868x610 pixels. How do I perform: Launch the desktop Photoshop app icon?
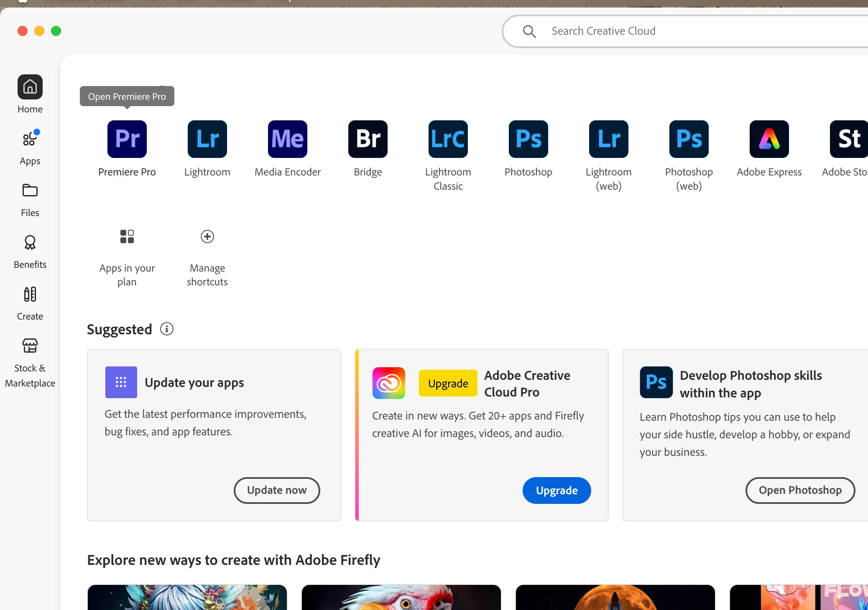(528, 139)
